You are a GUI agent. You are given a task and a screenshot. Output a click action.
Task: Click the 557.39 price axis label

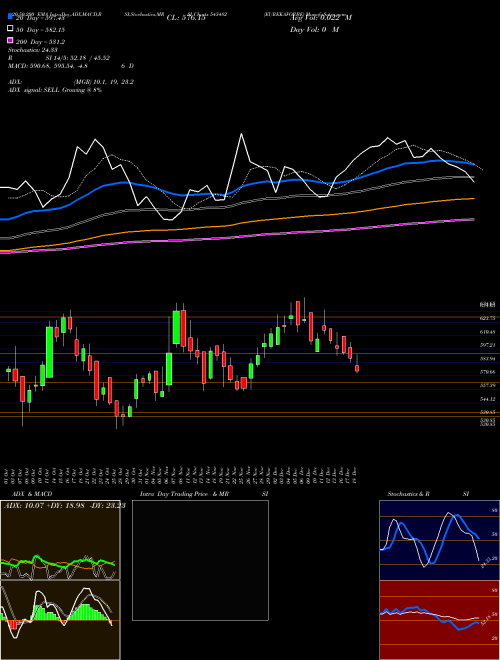pos(487,385)
